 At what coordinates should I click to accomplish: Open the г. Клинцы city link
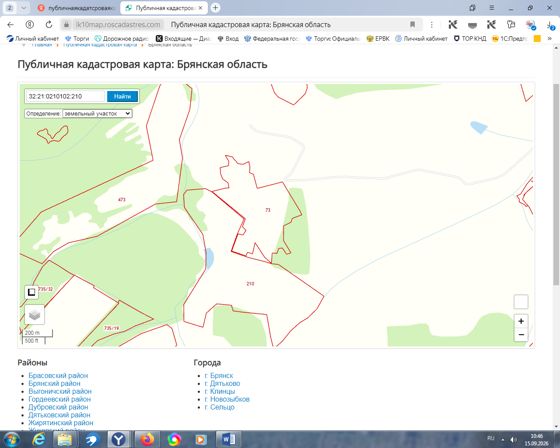pyautogui.click(x=220, y=391)
